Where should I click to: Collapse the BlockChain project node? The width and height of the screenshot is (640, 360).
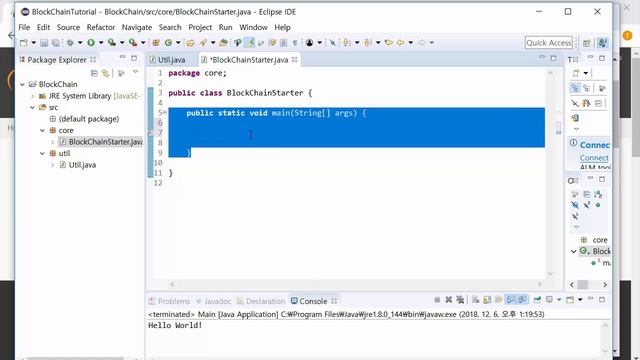(x=22, y=84)
